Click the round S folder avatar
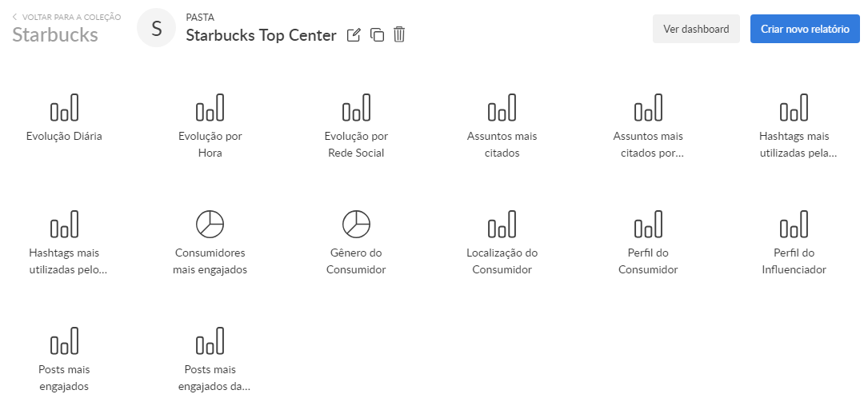 click(156, 29)
